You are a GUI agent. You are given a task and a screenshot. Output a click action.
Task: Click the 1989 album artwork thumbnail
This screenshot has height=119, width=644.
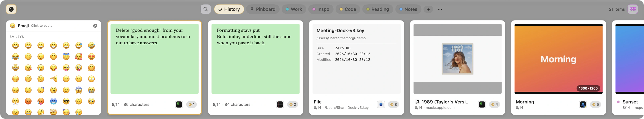(x=457, y=59)
